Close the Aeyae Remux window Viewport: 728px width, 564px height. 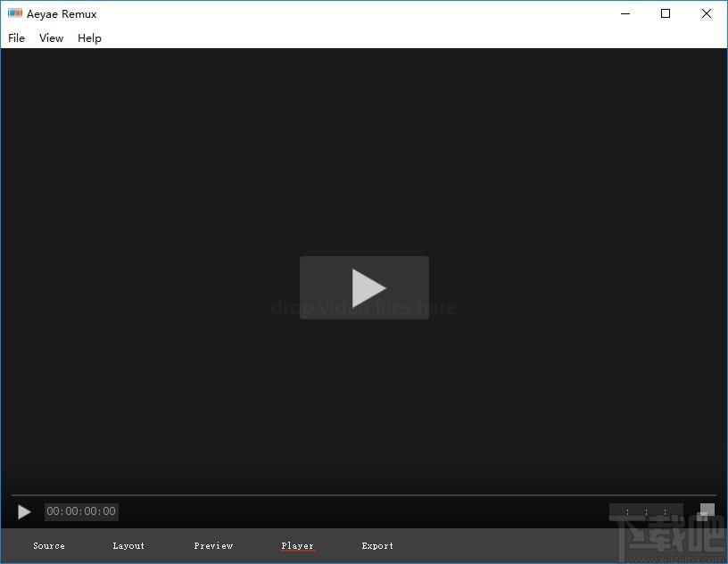click(707, 13)
